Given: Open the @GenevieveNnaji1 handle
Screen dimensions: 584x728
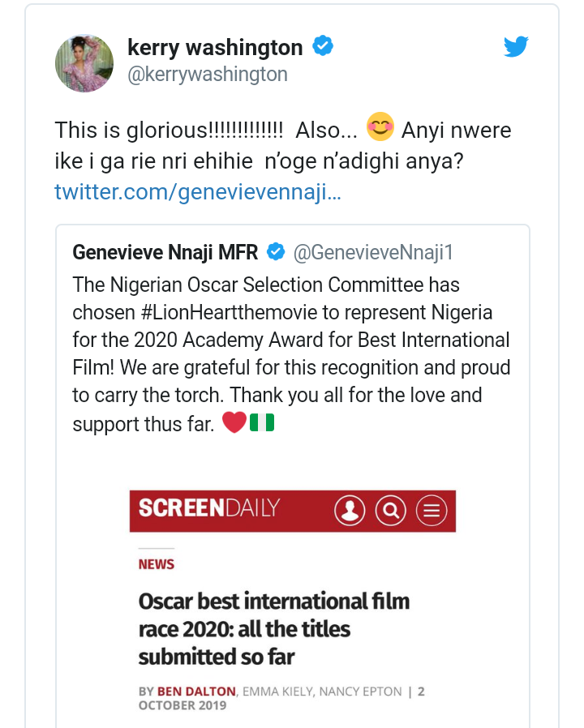Looking at the screenshot, I should (x=373, y=253).
